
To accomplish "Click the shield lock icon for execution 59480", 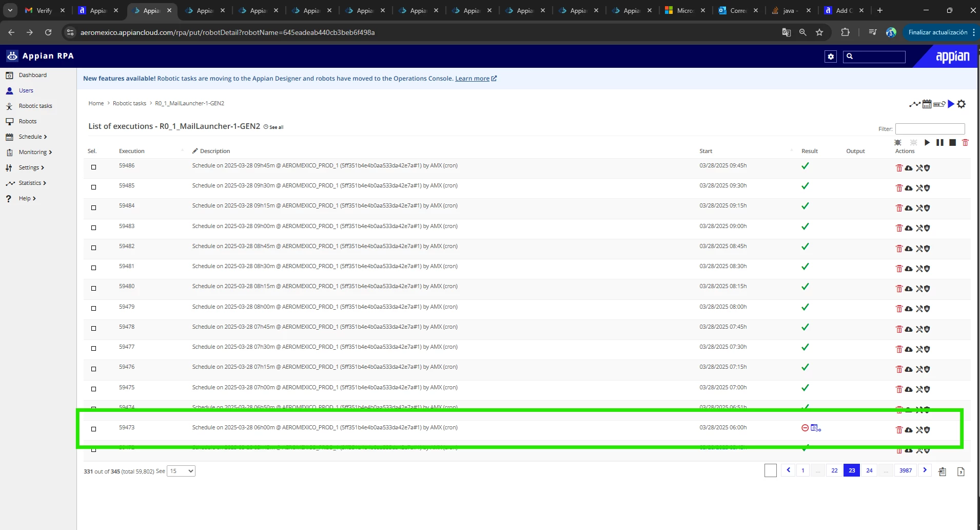I will tap(927, 289).
